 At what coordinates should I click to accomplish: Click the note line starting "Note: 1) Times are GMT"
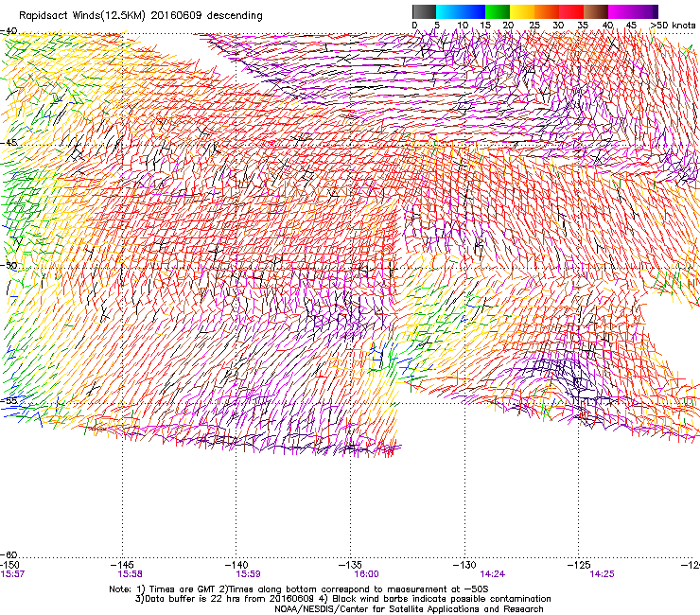pos(299,589)
